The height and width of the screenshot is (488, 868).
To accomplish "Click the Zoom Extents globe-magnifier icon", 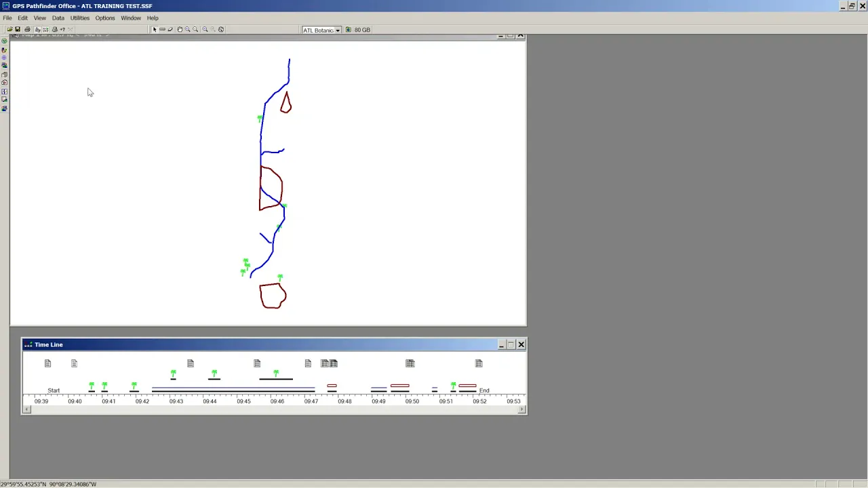I will (x=221, y=29).
